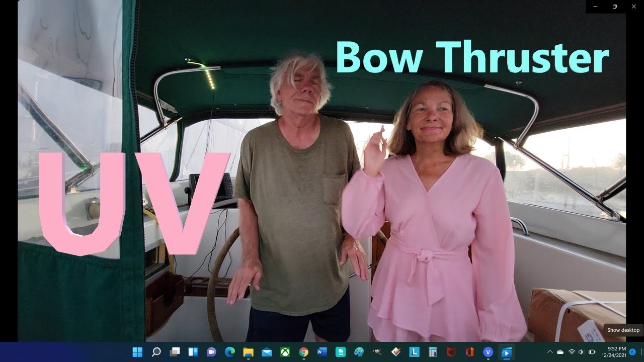Launch the Teams Chat taskbar icon
The height and width of the screenshot is (362, 644).
(x=211, y=352)
